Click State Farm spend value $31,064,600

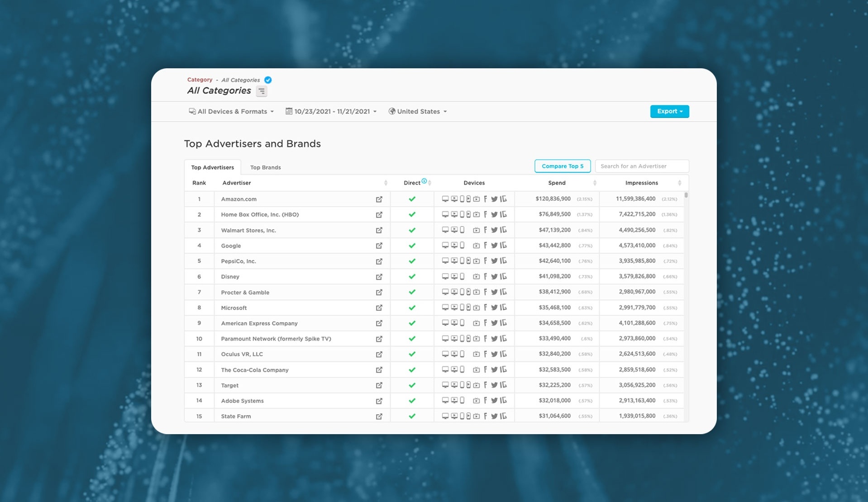554,416
